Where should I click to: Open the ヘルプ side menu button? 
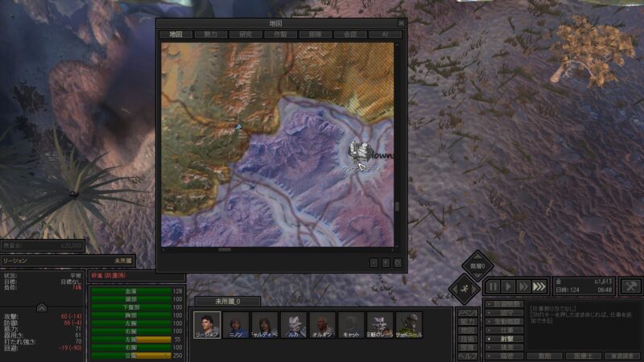468,356
